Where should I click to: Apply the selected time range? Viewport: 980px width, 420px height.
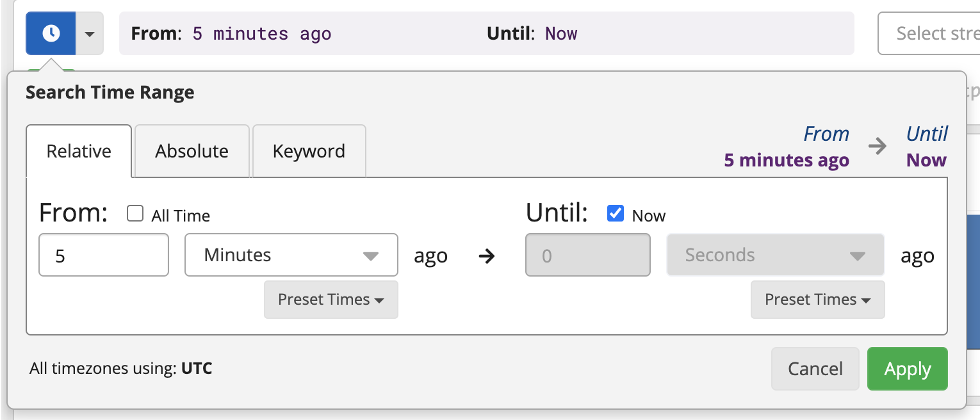coord(907,369)
